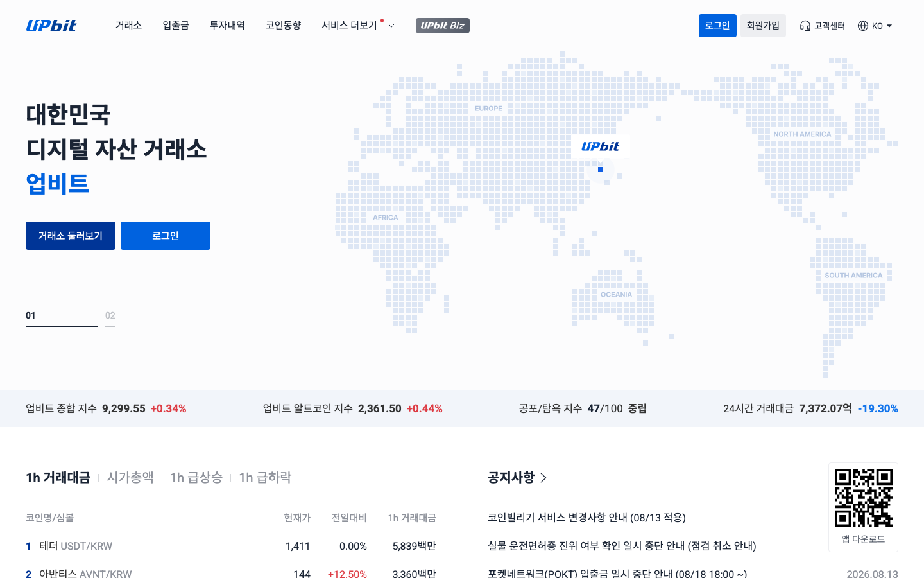Click the 업비트 알트코인 지수 2,361.50 value
Viewport: 924px width, 578px height.
tap(380, 408)
